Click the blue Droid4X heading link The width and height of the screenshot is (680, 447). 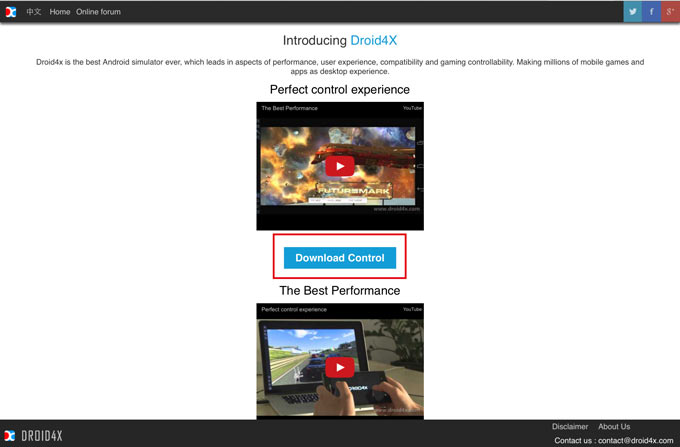point(373,40)
